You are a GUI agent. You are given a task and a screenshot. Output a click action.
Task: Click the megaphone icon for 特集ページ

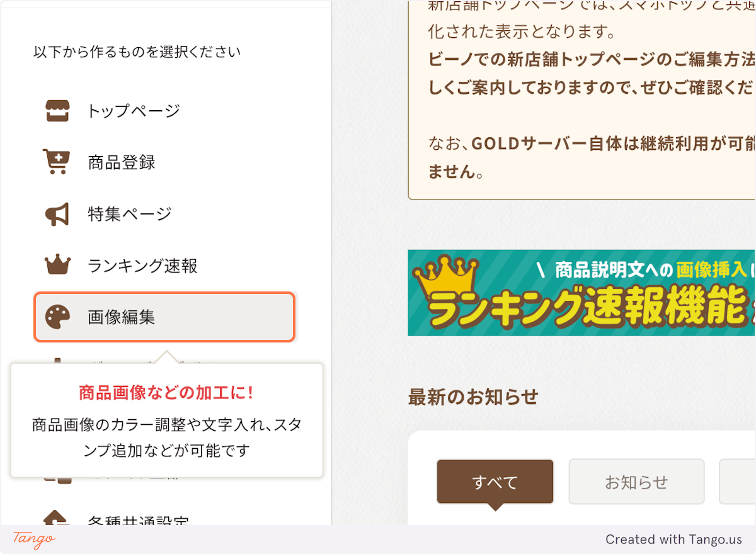(56, 213)
